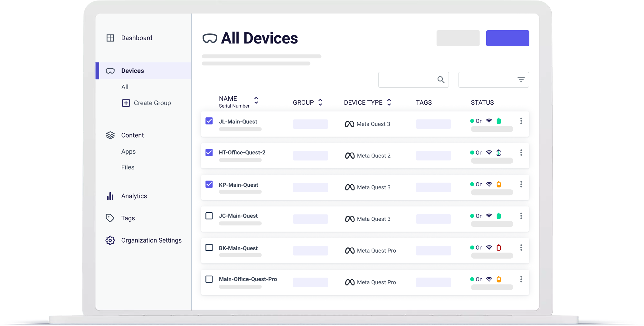Viewport: 644px width, 326px height.
Task: Open the Organization Settings gear icon
Action: point(110,240)
